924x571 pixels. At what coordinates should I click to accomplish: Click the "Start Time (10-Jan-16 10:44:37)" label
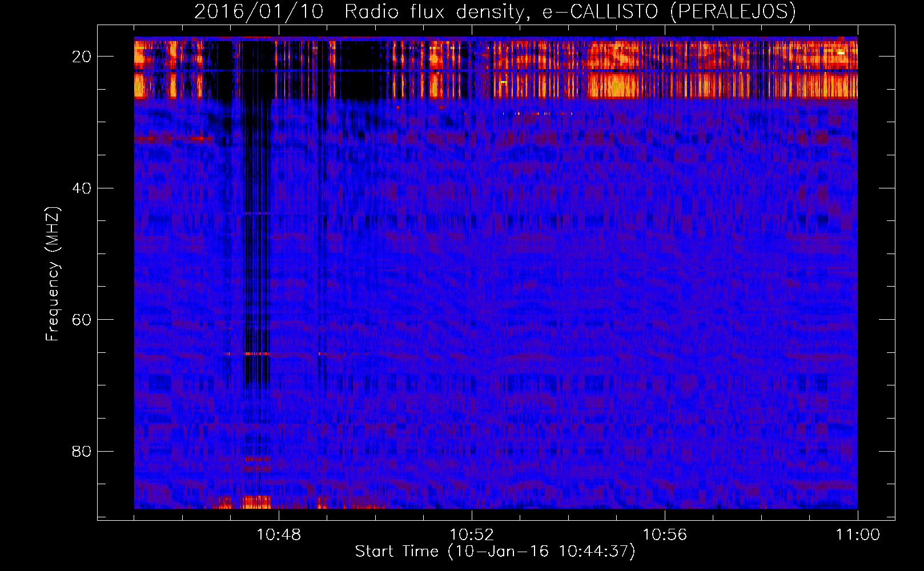(x=495, y=552)
